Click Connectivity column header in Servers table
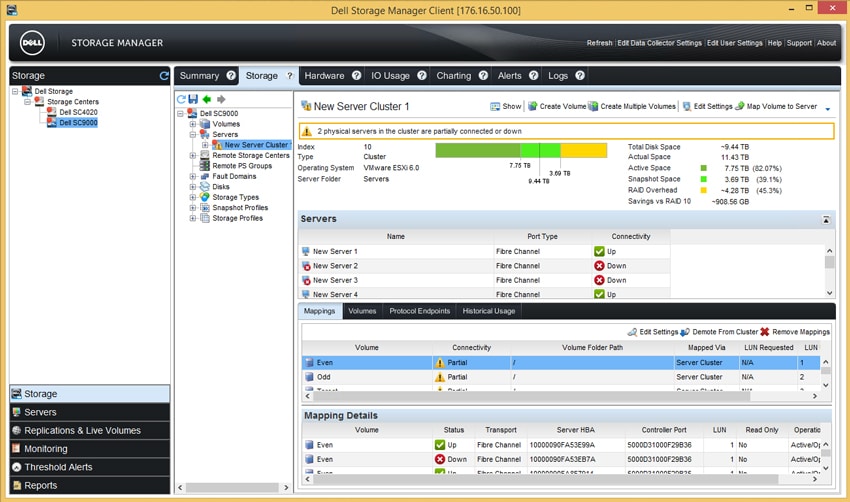 [x=631, y=236]
